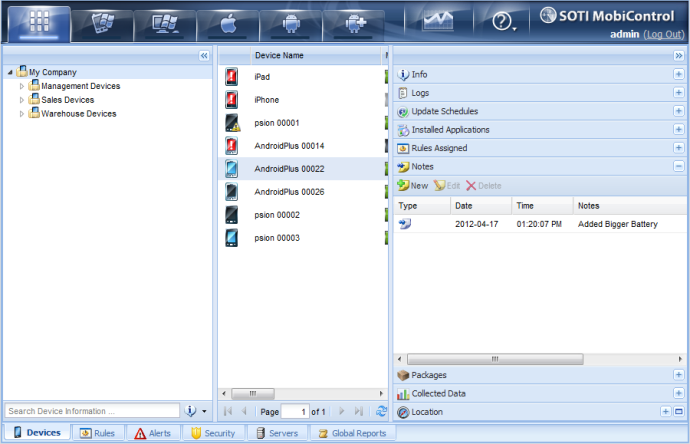
Task: Open the all-devices grid view tab
Action: 39,23
